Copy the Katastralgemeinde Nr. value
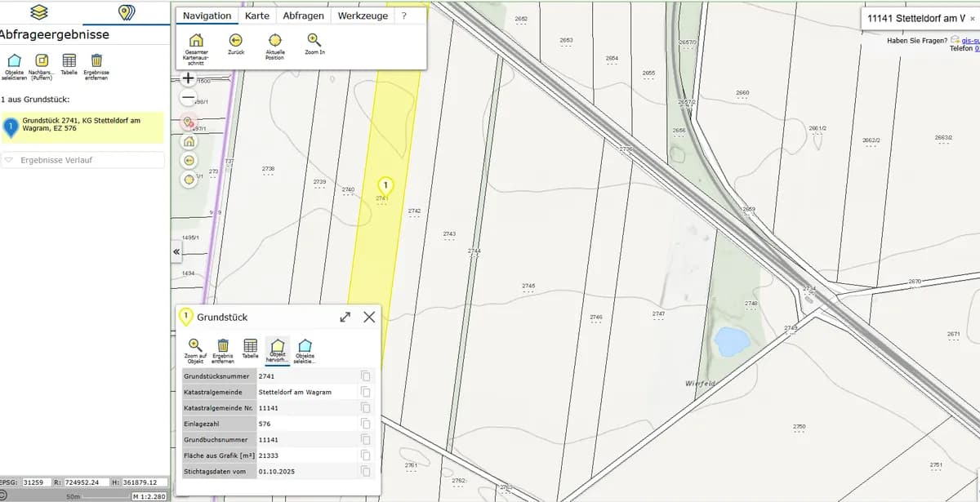Screen dimensions: 980x502 [366, 408]
